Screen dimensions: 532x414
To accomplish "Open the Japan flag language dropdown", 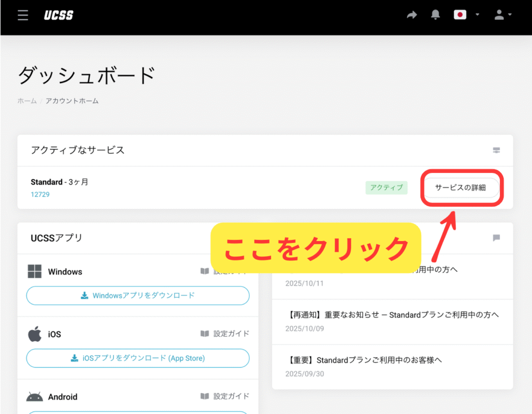I will click(x=466, y=15).
